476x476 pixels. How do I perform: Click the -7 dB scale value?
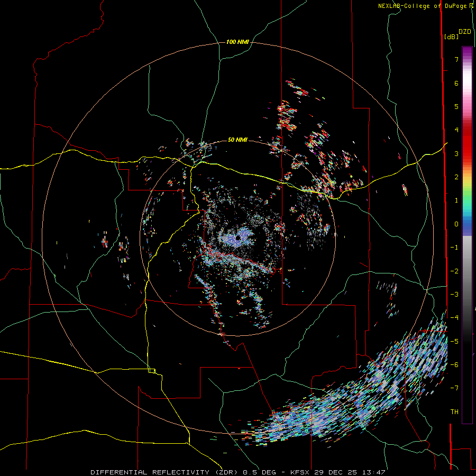[x=454, y=388]
